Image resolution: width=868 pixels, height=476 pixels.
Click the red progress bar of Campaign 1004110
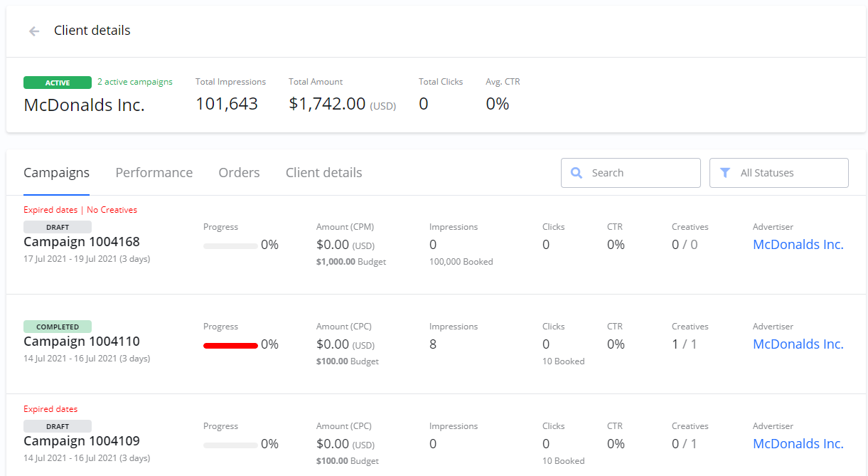pos(230,346)
